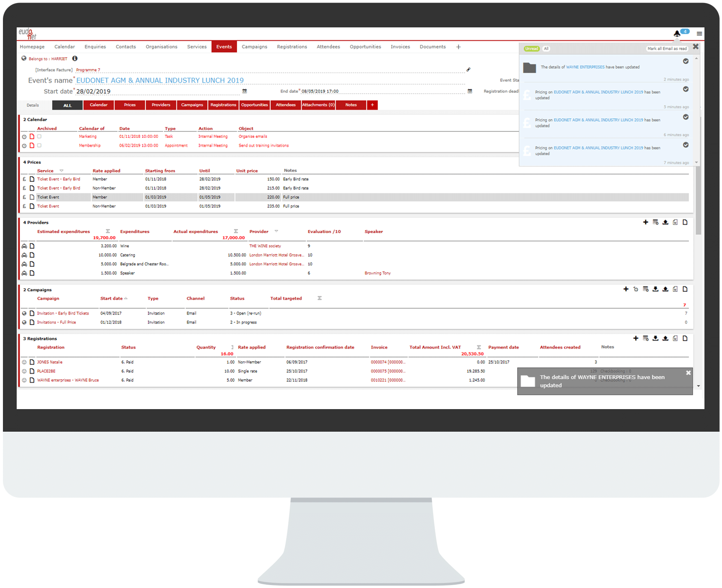The height and width of the screenshot is (588, 722).
Task: Go to the Enquiries tab
Action: tap(95, 47)
